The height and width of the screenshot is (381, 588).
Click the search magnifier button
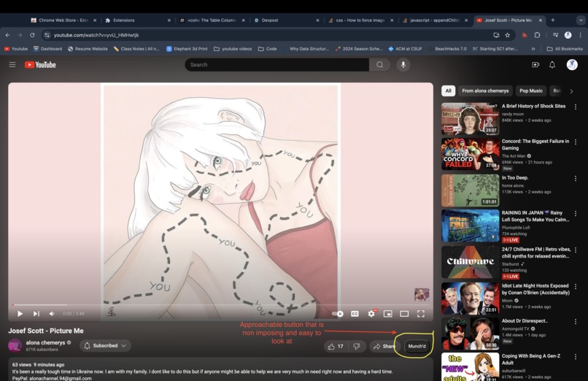click(x=379, y=65)
